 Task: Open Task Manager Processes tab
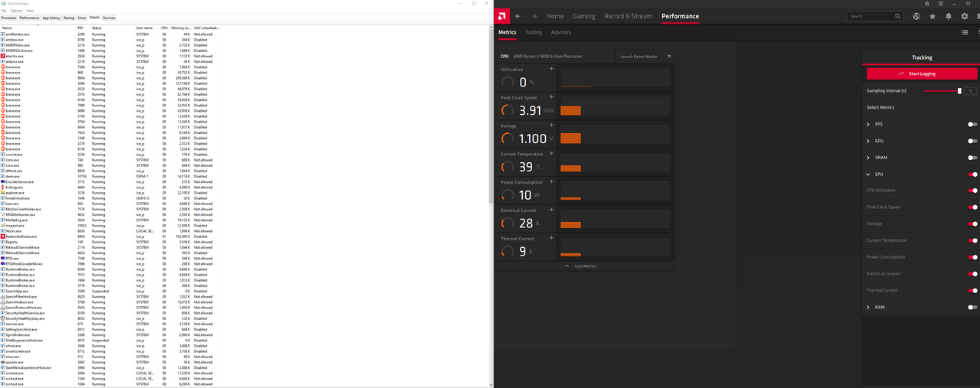tap(8, 17)
